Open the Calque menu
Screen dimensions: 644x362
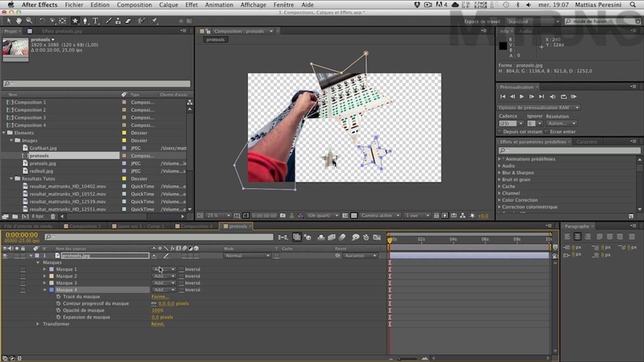click(169, 5)
